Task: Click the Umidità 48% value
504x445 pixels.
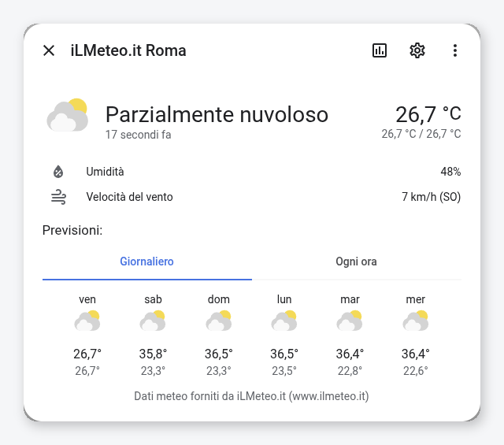Action: [450, 172]
